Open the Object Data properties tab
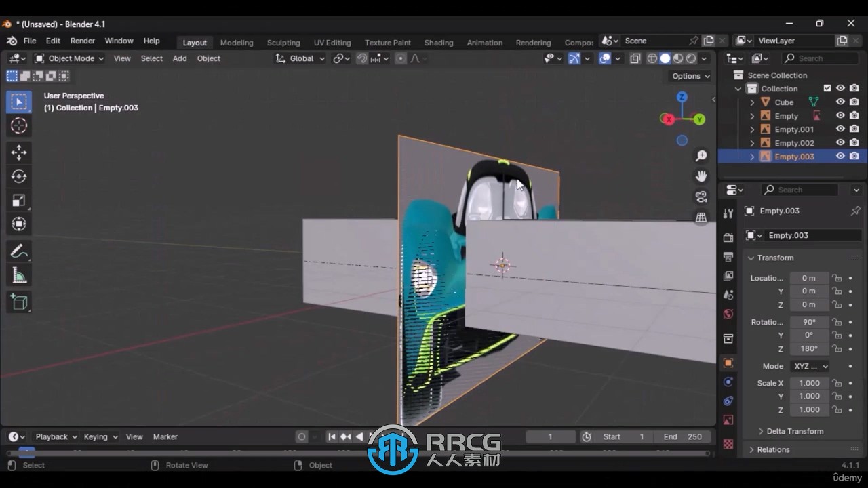This screenshot has width=868, height=488. click(728, 420)
